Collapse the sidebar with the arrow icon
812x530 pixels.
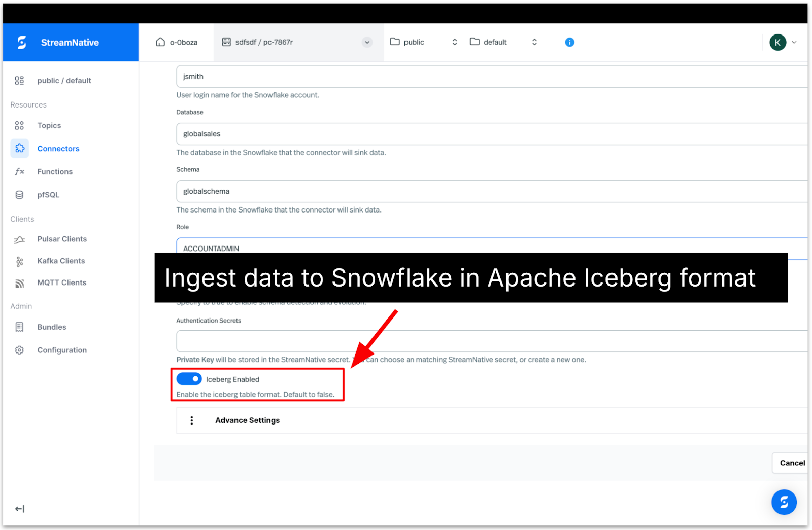tap(20, 509)
